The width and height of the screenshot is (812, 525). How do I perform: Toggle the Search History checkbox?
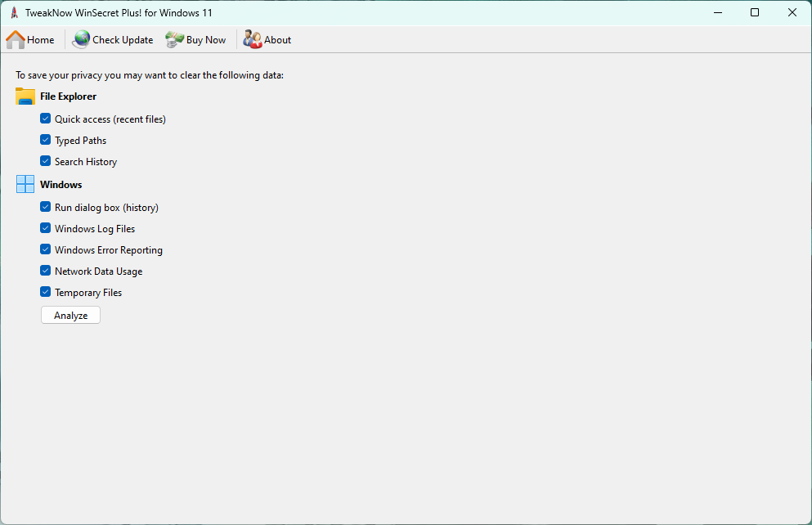(x=46, y=161)
